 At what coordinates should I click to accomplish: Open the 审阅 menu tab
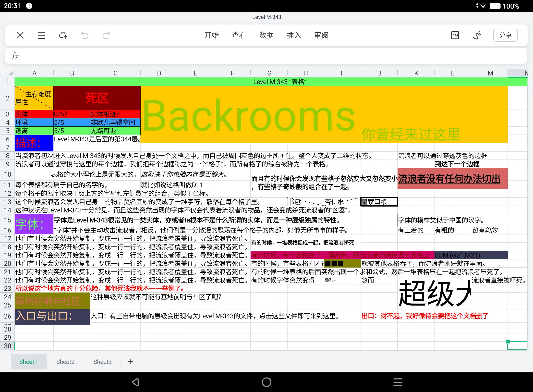pyautogui.click(x=321, y=35)
